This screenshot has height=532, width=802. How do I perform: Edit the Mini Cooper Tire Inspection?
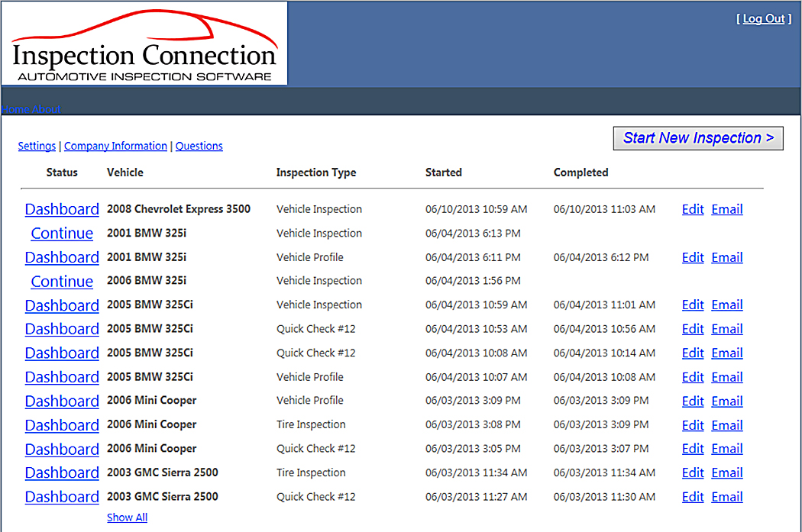[x=693, y=425]
